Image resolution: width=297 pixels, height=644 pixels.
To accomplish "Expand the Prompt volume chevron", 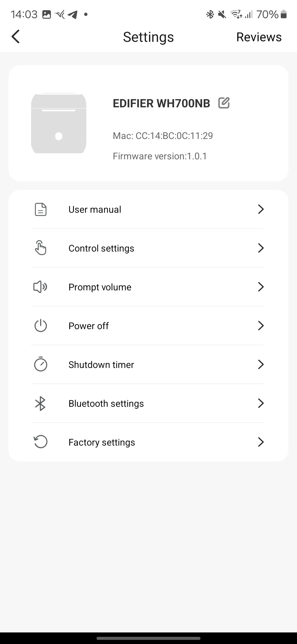I will 261,287.
